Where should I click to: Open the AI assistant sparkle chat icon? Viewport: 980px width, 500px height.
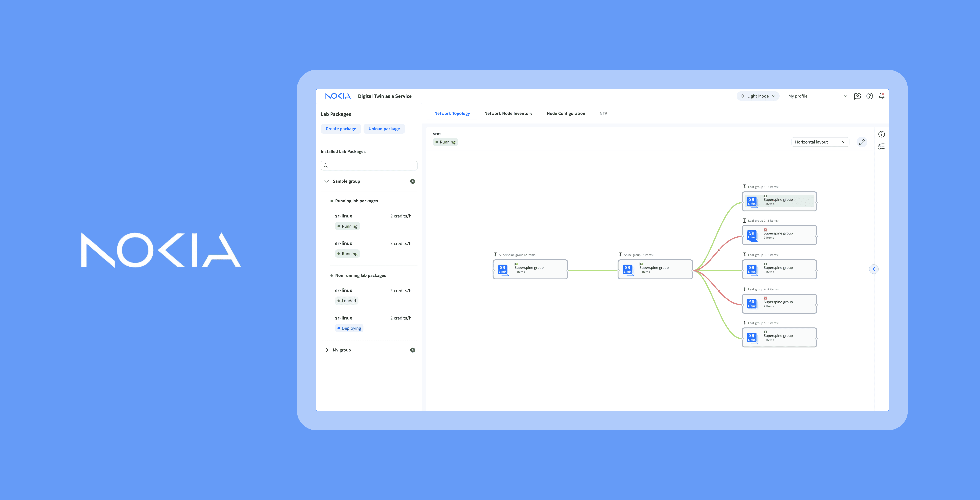point(857,96)
